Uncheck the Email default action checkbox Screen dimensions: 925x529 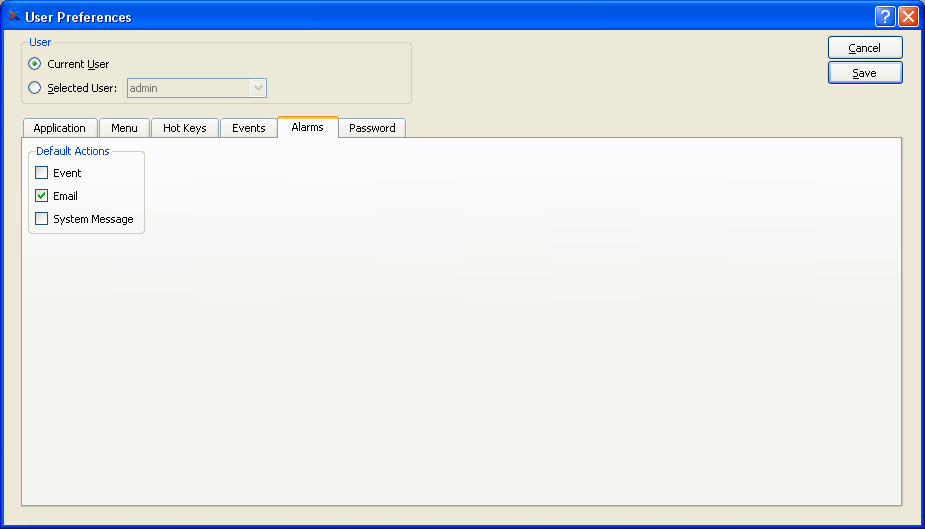coord(41,196)
